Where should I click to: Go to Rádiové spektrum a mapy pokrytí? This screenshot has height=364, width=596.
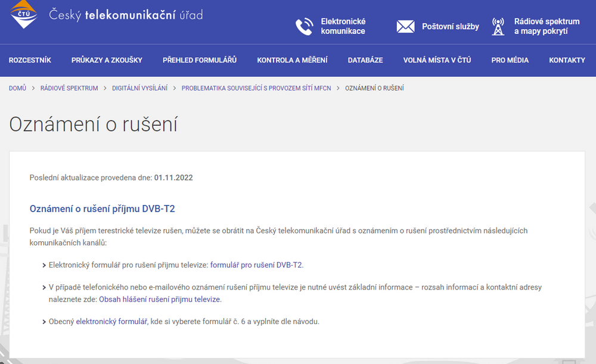(547, 26)
